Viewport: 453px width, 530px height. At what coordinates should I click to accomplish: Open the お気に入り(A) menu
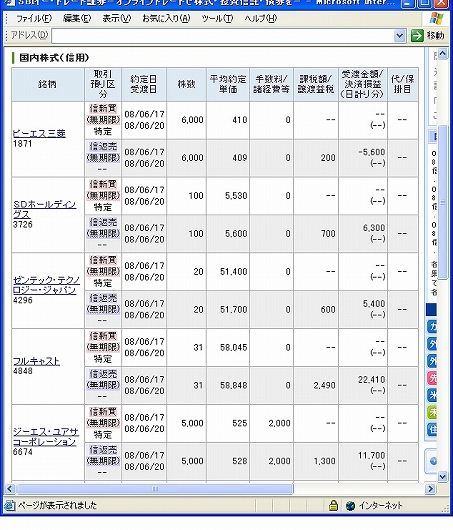(166, 19)
